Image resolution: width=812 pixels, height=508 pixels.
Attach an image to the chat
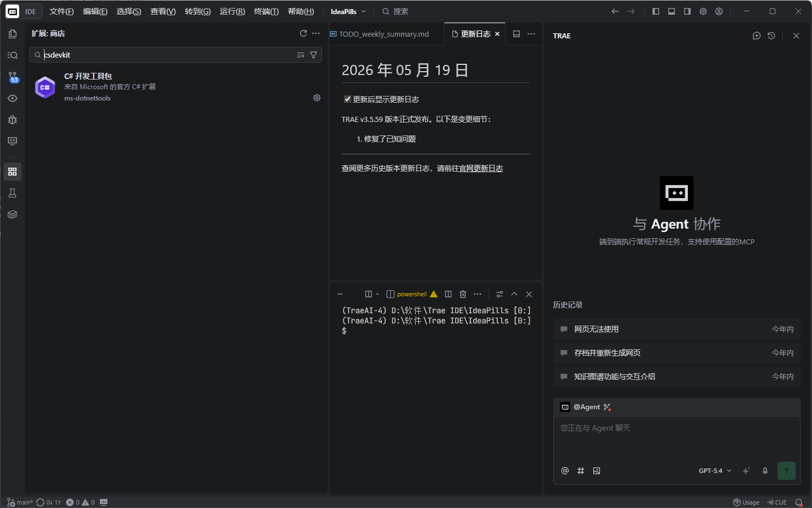pos(597,471)
